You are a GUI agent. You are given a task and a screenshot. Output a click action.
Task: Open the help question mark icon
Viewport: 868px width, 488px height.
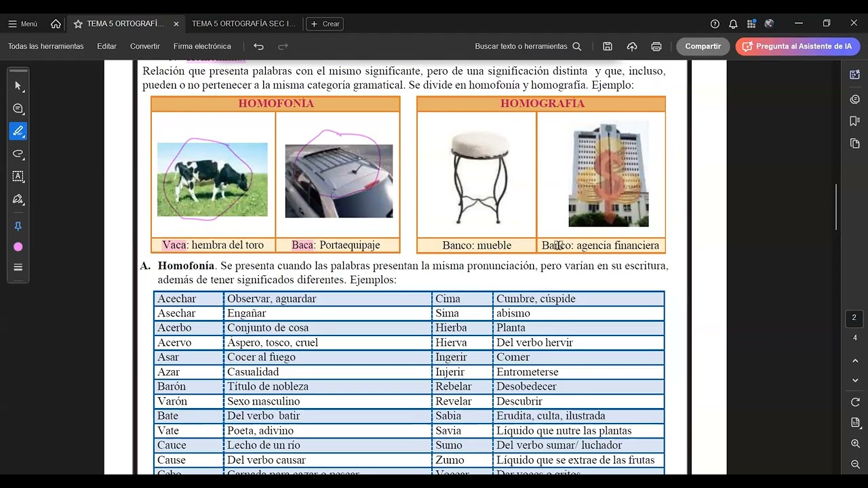tap(715, 24)
